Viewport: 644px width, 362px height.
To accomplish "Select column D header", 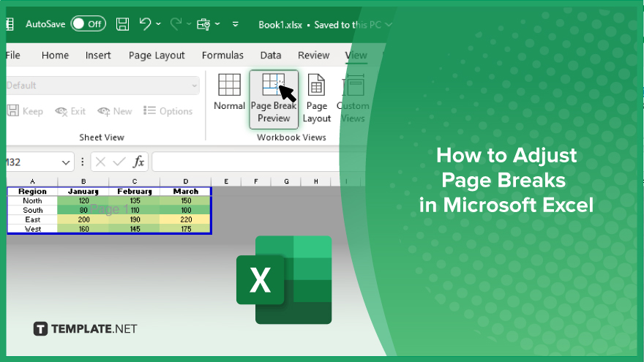I will point(186,181).
